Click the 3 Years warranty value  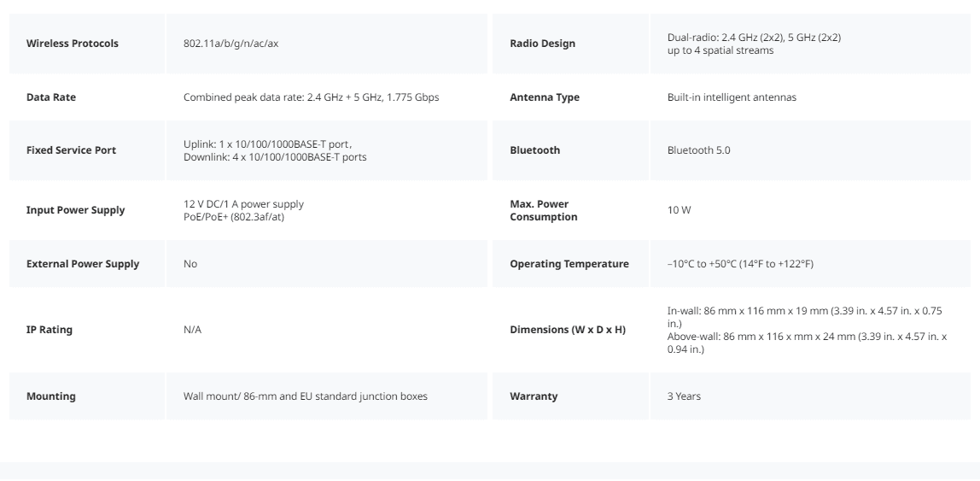(x=684, y=396)
